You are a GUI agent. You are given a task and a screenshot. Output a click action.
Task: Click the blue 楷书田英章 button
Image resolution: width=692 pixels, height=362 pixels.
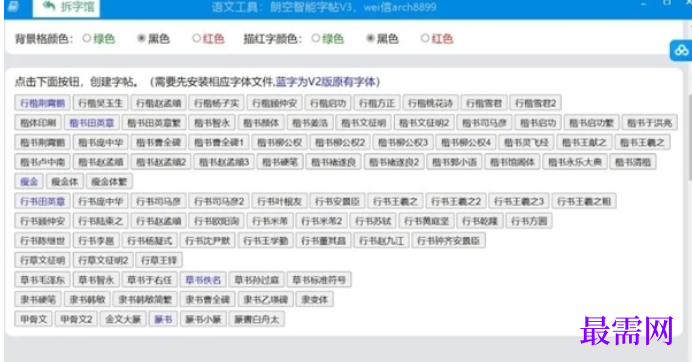coord(91,123)
